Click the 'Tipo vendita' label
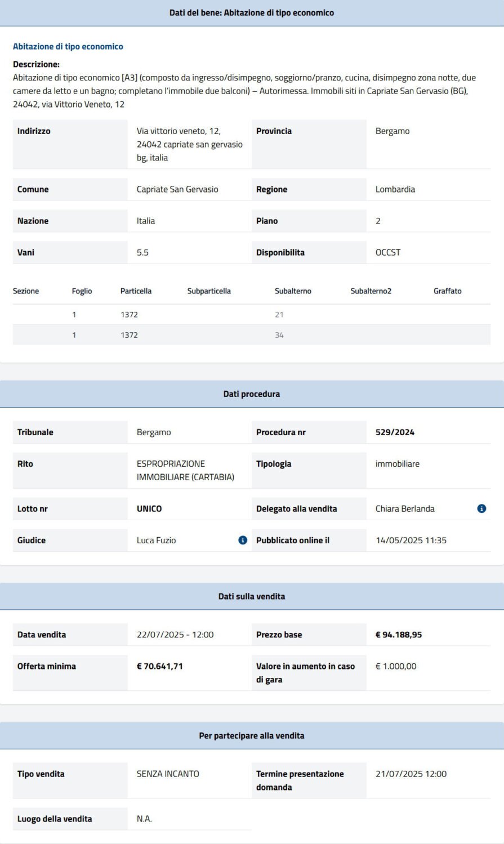 pyautogui.click(x=41, y=774)
